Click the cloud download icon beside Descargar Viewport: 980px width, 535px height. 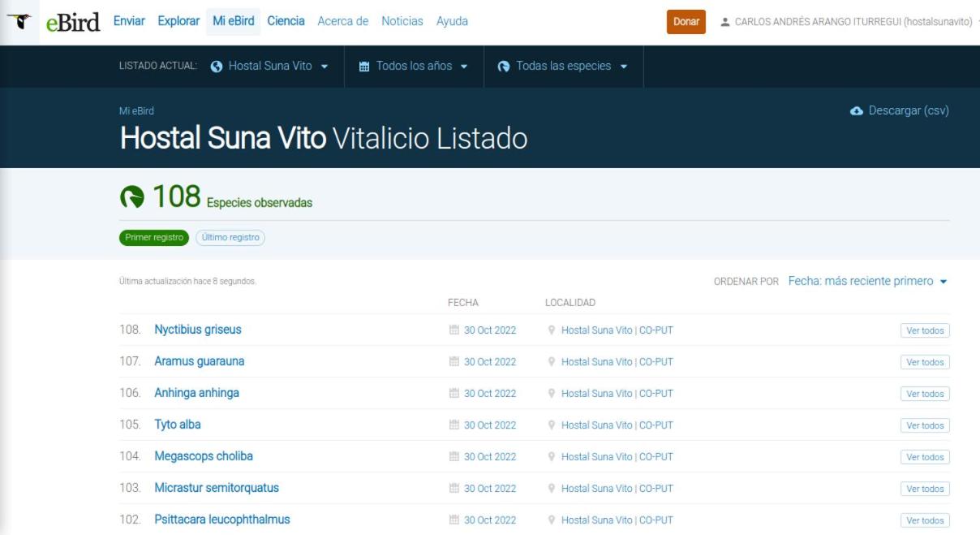857,111
